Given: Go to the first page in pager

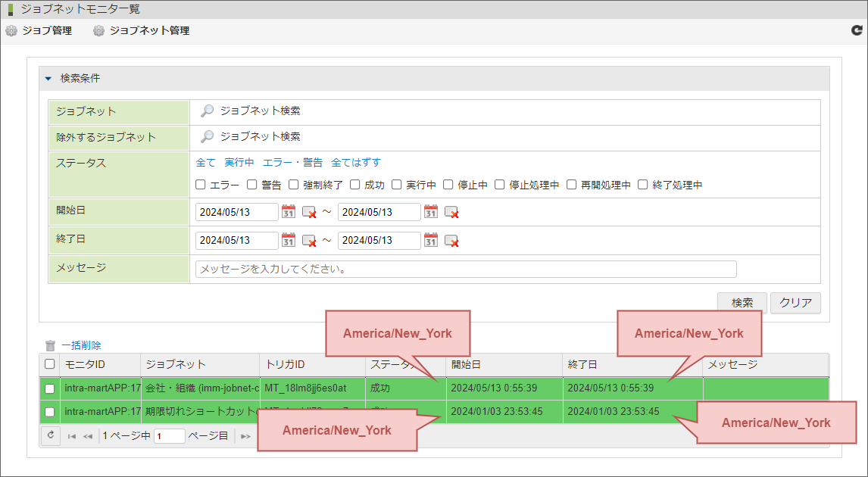Looking at the screenshot, I should pyautogui.click(x=72, y=436).
